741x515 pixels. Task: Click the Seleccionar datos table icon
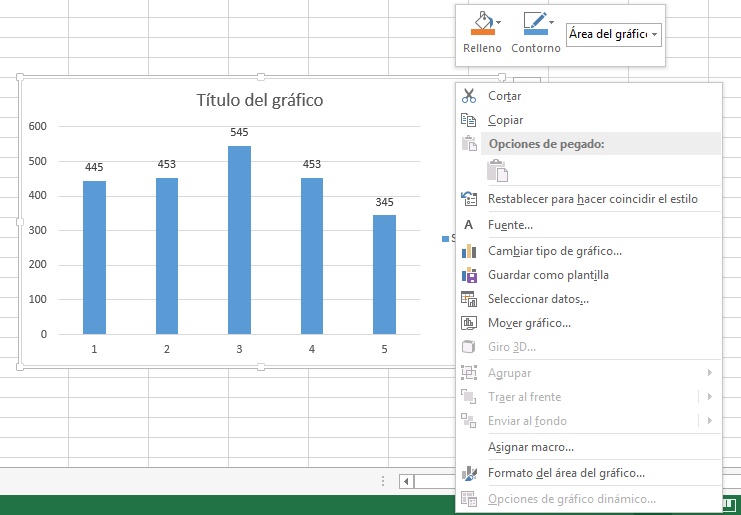pos(469,299)
